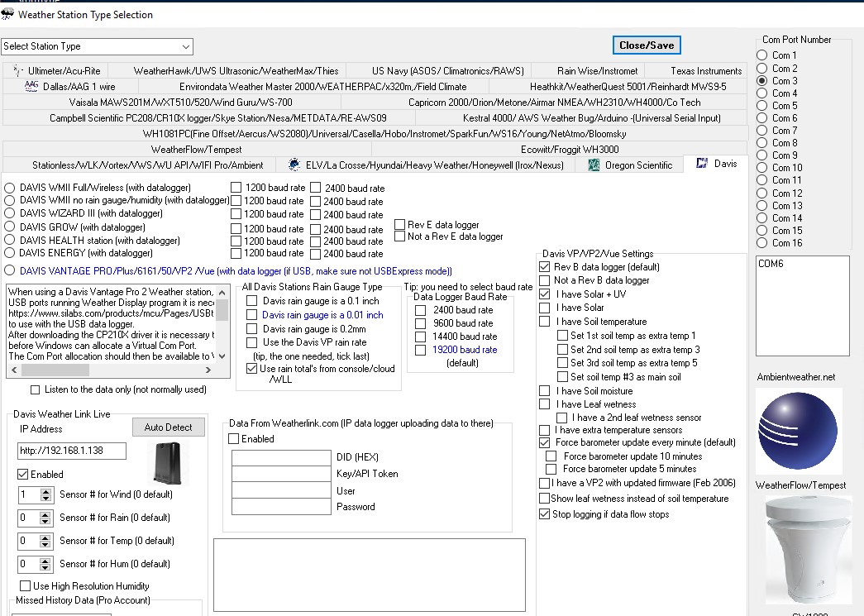Click the AAG logo on Dallas/AAG 1 wire tab

click(x=31, y=87)
